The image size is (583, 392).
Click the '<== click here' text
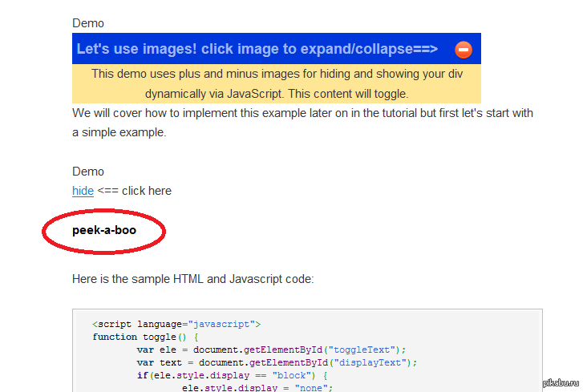(134, 191)
